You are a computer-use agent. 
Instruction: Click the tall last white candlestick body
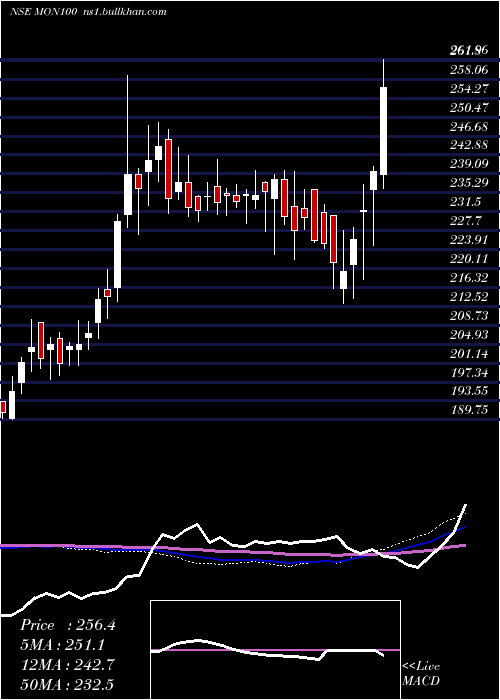pyautogui.click(x=383, y=131)
